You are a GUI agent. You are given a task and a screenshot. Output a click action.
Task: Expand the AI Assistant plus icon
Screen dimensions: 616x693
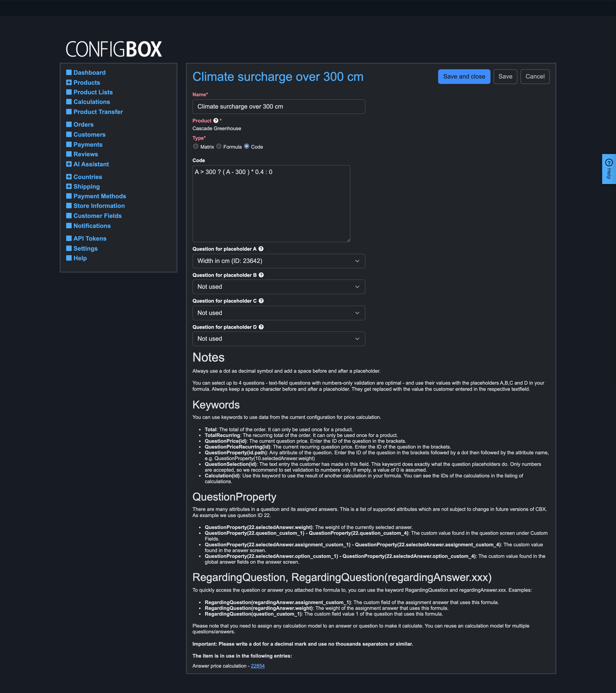point(69,164)
